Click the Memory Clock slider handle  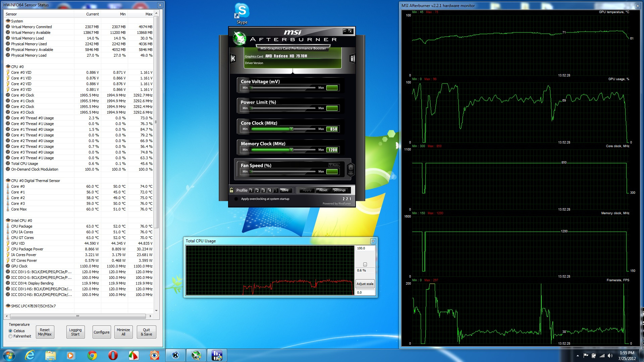(x=291, y=150)
